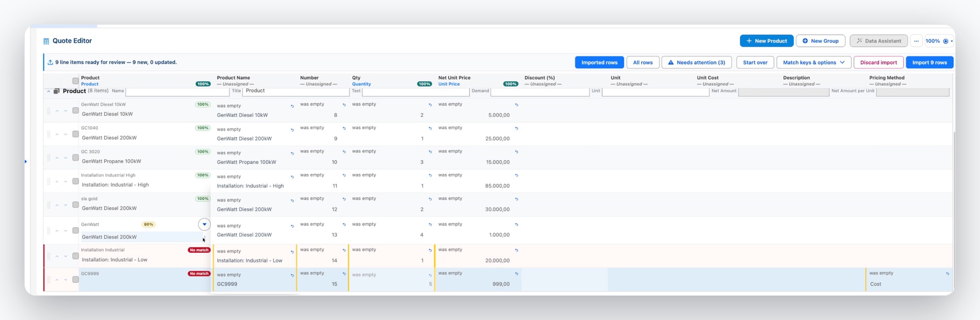This screenshot has height=320, width=980.
Task: Open the 100% zoom dropdown
Action: pyautogui.click(x=939, y=41)
